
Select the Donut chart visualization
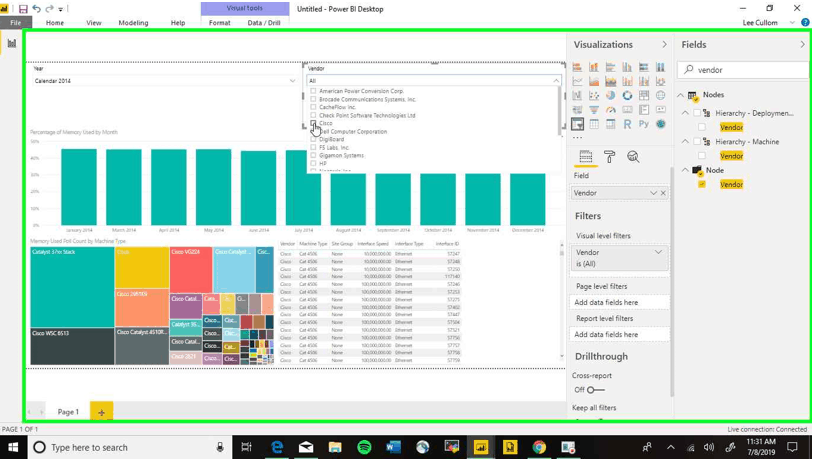point(627,96)
